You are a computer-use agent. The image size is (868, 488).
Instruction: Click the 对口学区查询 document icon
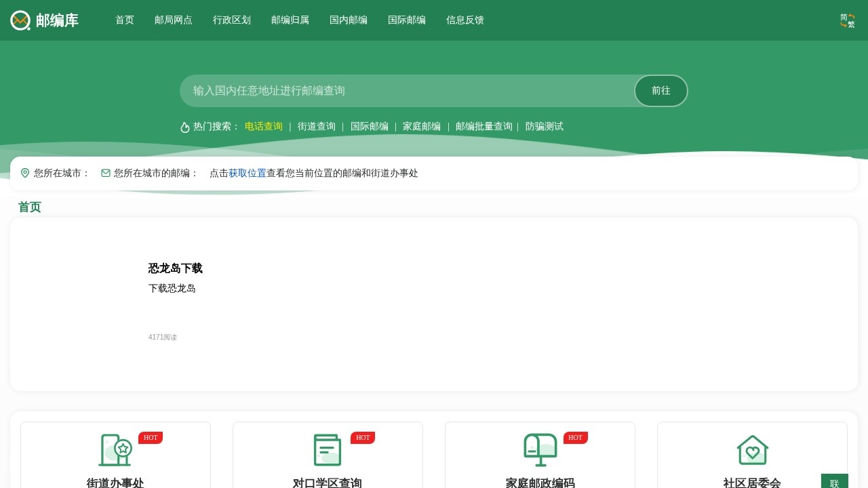click(x=328, y=450)
